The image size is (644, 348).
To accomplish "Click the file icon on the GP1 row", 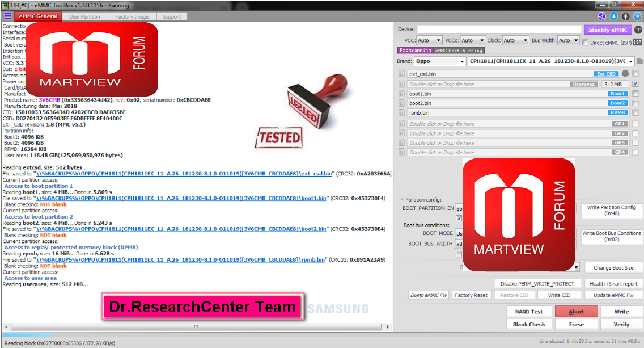I will (402, 124).
